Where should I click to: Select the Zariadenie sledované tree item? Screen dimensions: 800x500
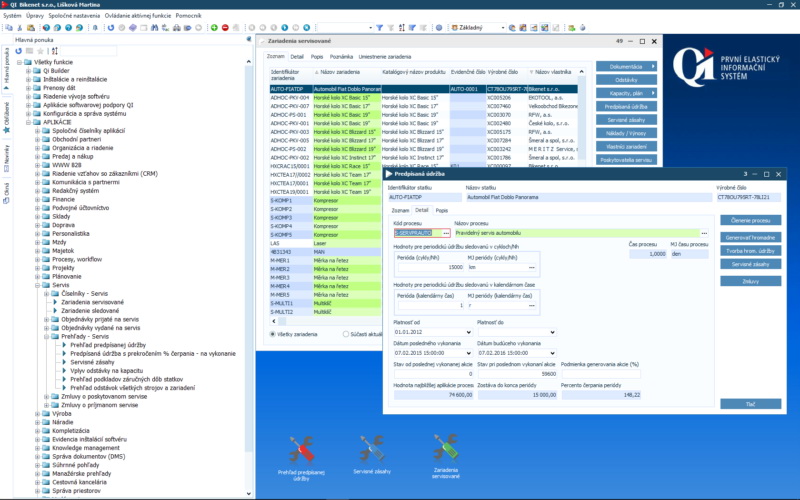90,311
